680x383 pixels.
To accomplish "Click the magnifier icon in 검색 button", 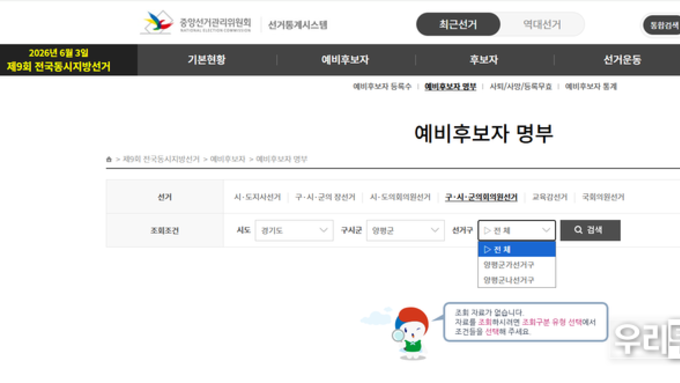I will [578, 230].
